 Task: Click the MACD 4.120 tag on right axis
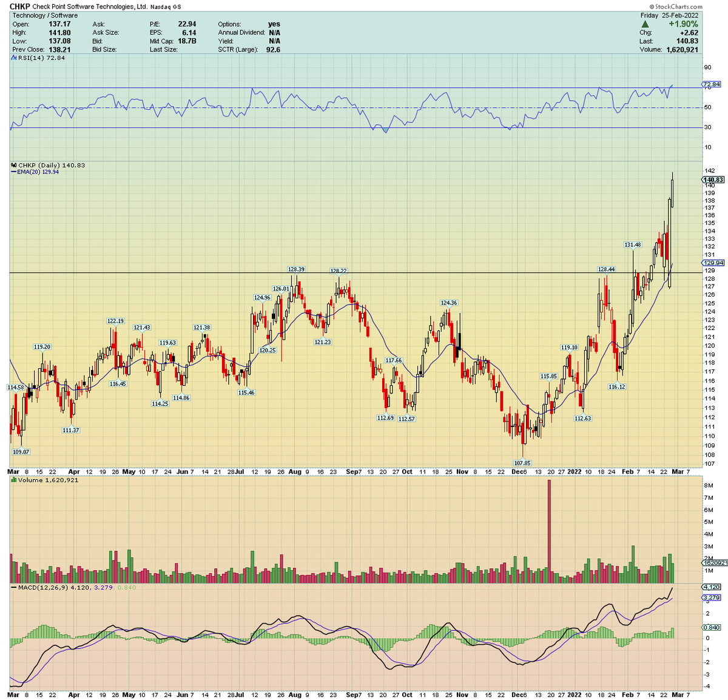pyautogui.click(x=711, y=587)
